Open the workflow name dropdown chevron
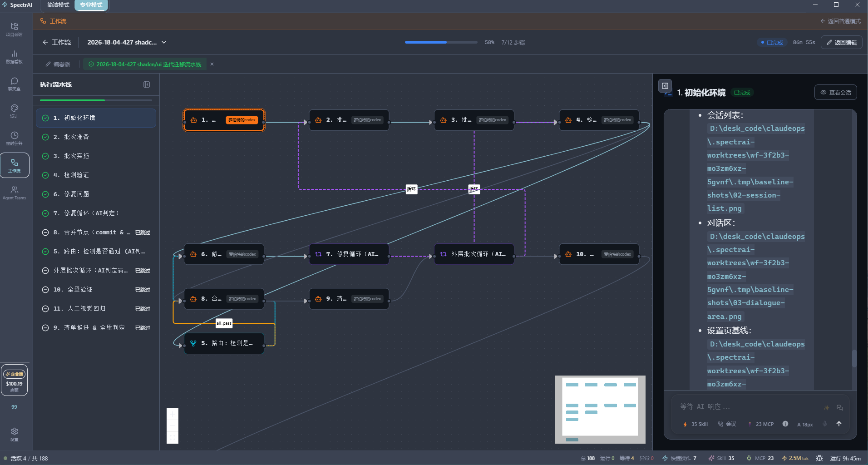The height and width of the screenshot is (465, 868). tap(164, 42)
